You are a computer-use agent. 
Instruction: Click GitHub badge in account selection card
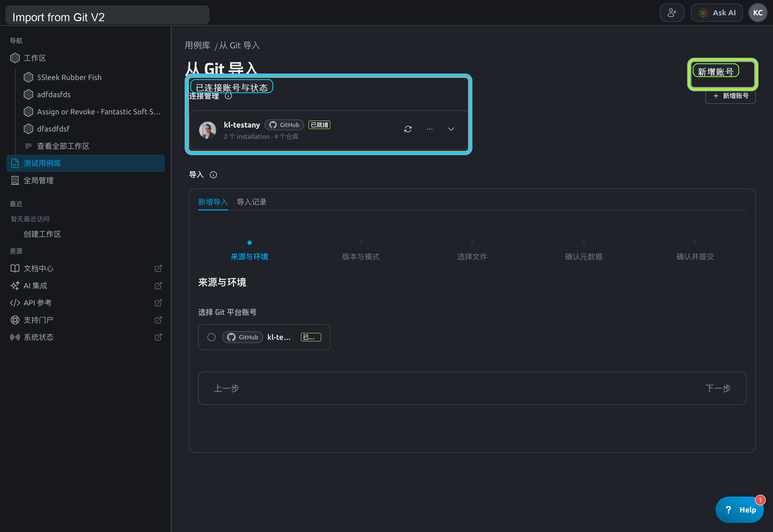(x=243, y=337)
